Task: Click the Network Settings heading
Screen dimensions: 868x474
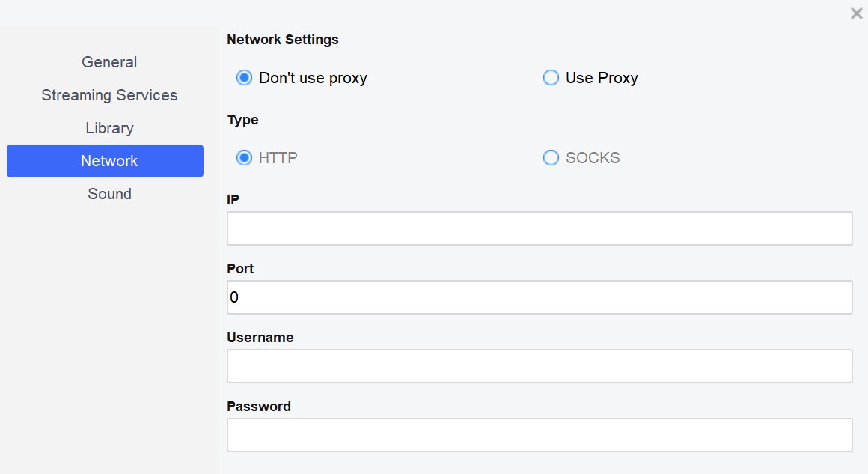Action: point(283,40)
